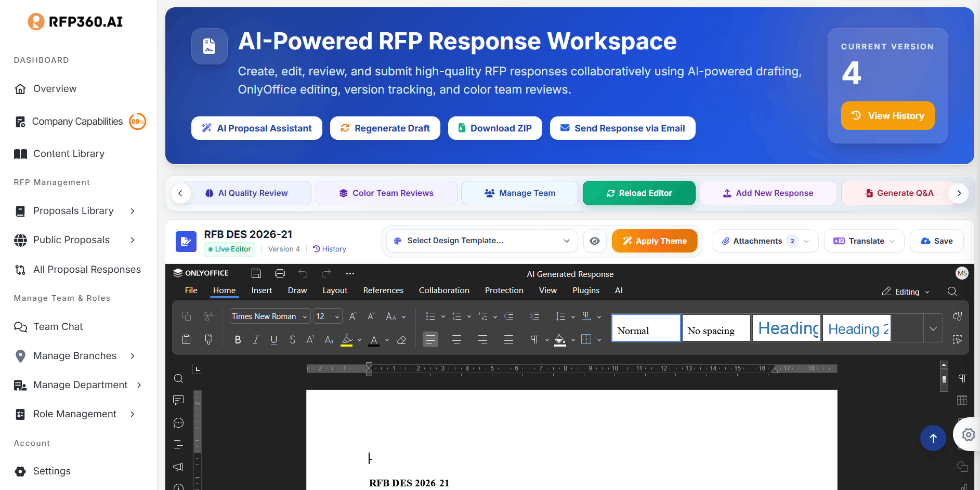This screenshot has width=980, height=490.
Task: Click the Download ZIP button
Action: (495, 128)
